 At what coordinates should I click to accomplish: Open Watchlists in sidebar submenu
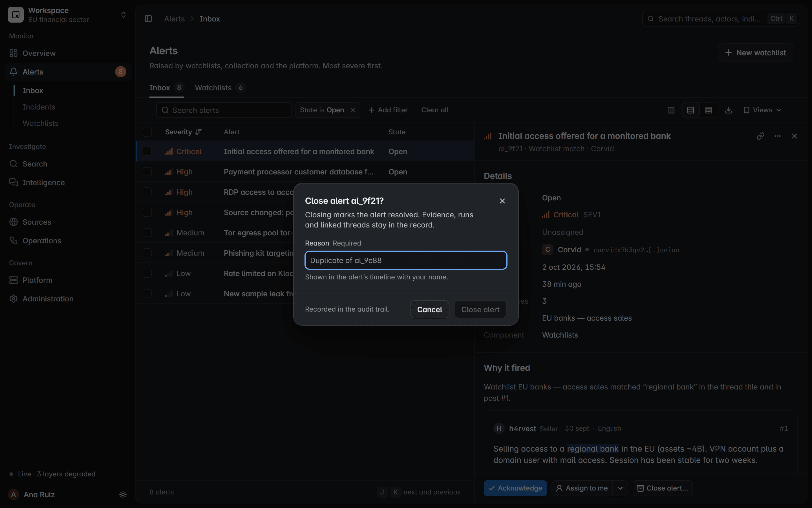coord(40,123)
